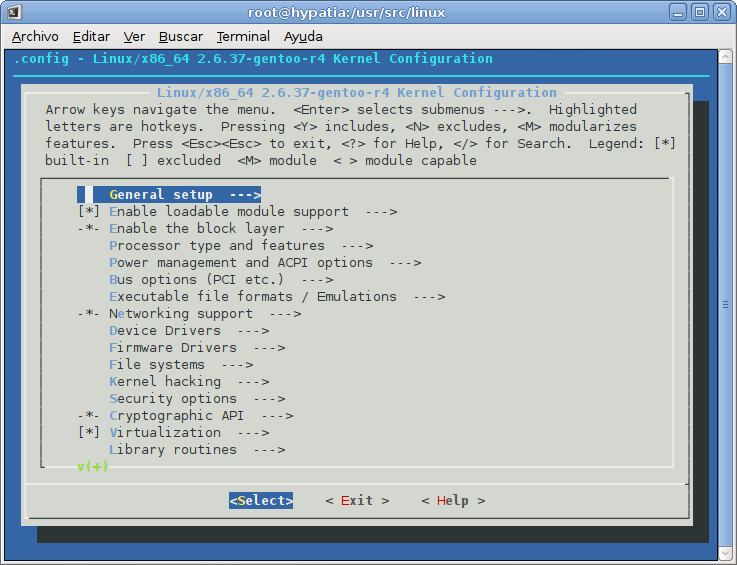This screenshot has height=565, width=737.
Task: Click the <Select> button
Action: (x=261, y=501)
